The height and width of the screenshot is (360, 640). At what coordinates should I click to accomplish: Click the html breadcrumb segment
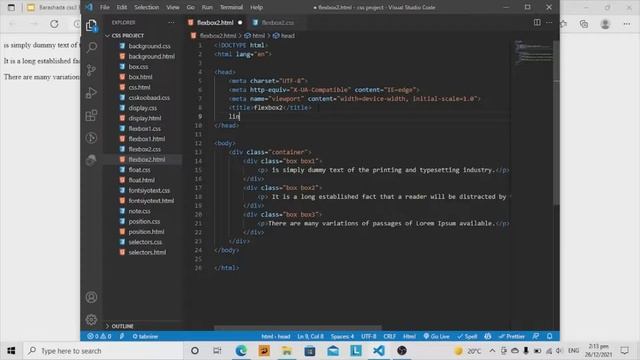pyautogui.click(x=258, y=36)
